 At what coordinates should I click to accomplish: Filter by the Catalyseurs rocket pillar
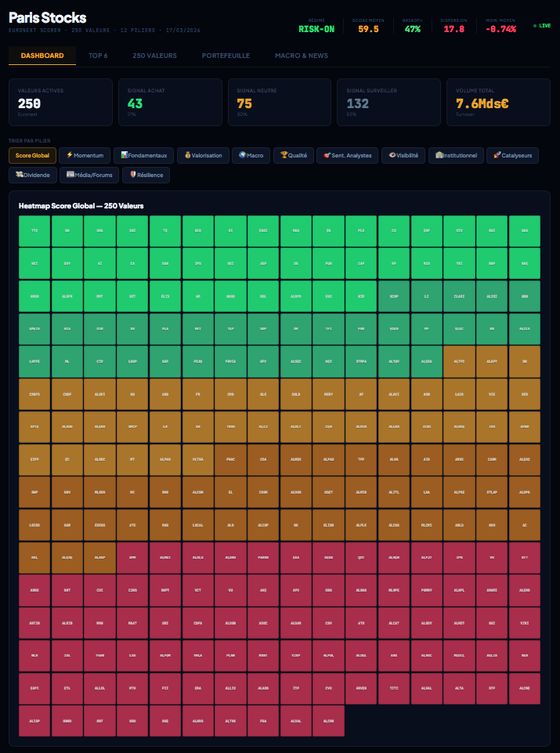point(513,156)
